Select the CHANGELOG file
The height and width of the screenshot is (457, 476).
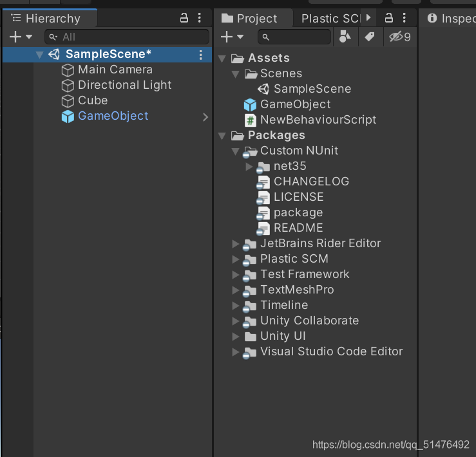311,182
